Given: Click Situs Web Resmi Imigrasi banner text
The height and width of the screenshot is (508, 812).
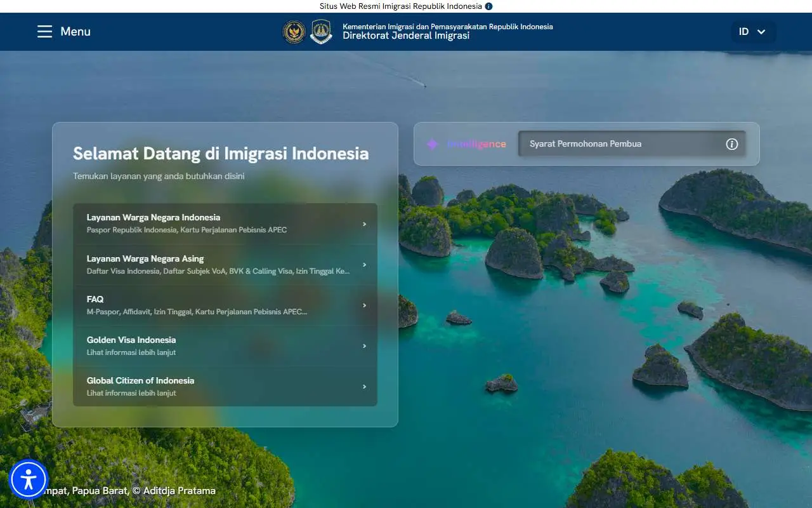Looking at the screenshot, I should coord(401,6).
